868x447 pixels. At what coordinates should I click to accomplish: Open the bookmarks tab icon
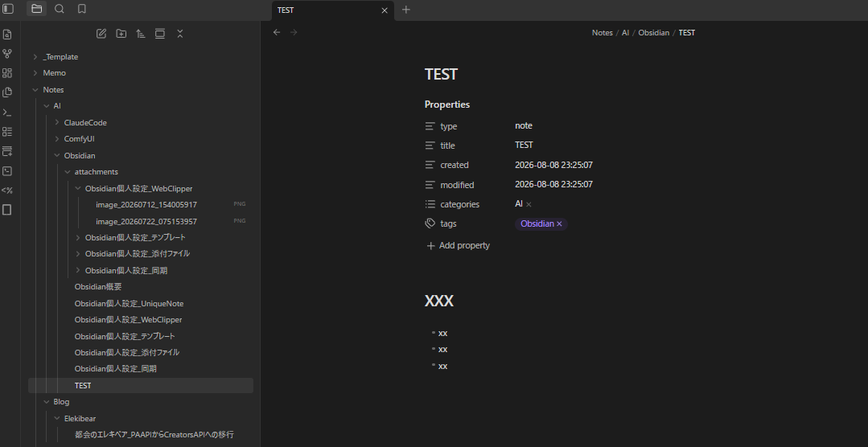(82, 9)
